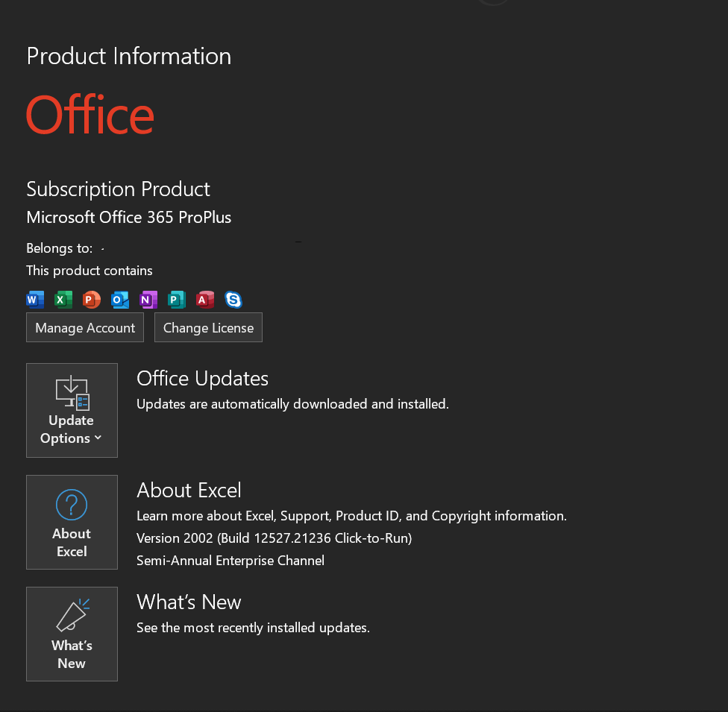Click the Product Information heading
The image size is (728, 712).
pos(129,56)
